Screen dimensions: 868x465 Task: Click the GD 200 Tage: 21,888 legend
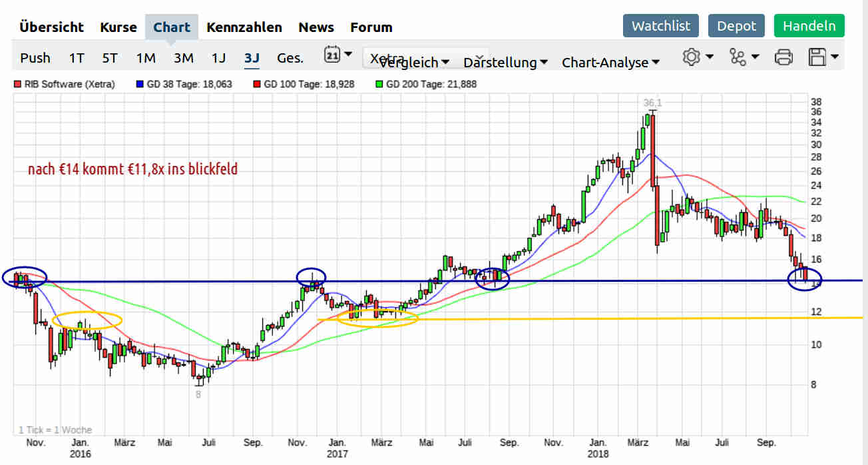[x=431, y=85]
